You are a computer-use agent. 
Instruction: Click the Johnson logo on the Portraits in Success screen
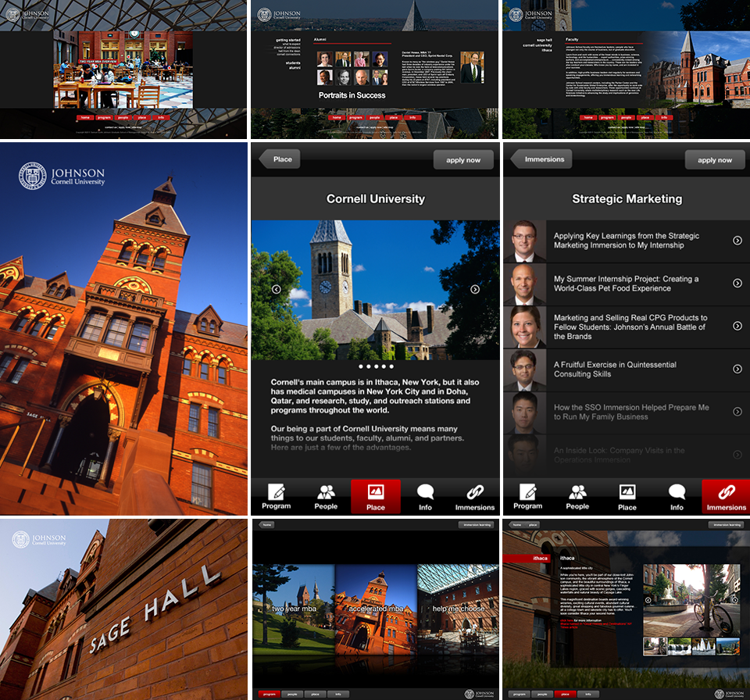click(x=279, y=15)
